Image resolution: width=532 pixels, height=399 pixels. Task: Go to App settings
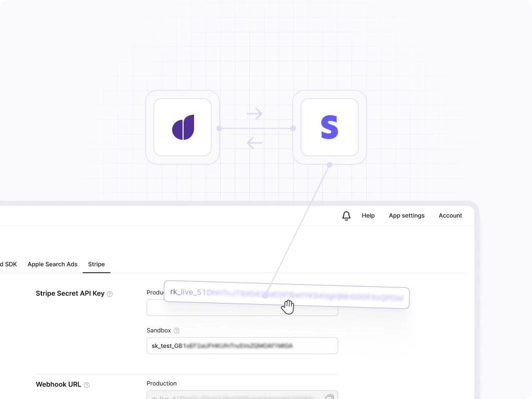click(x=406, y=216)
